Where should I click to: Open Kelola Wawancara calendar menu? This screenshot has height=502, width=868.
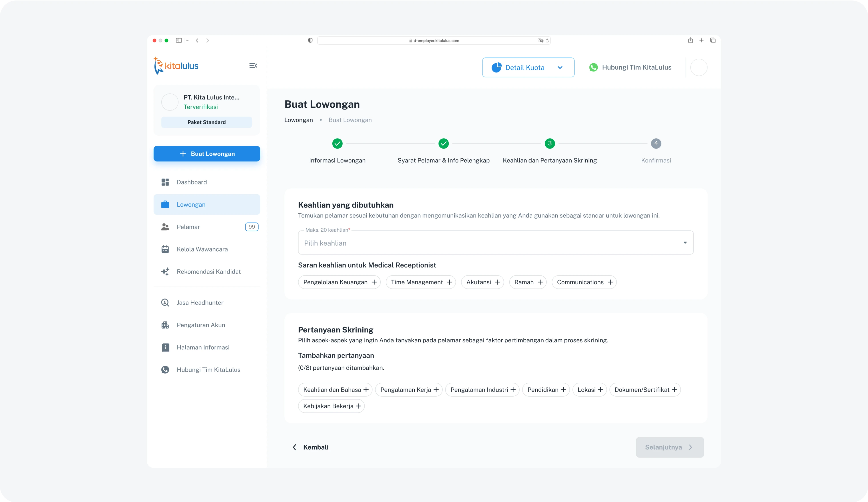(x=165, y=250)
